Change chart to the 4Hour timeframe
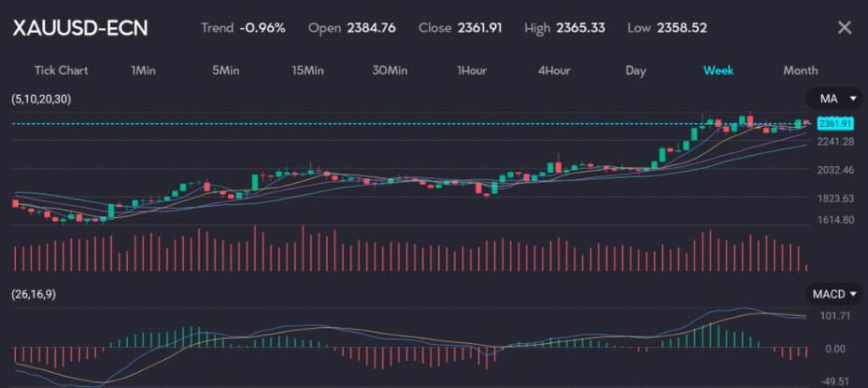868x388 pixels. coord(554,70)
